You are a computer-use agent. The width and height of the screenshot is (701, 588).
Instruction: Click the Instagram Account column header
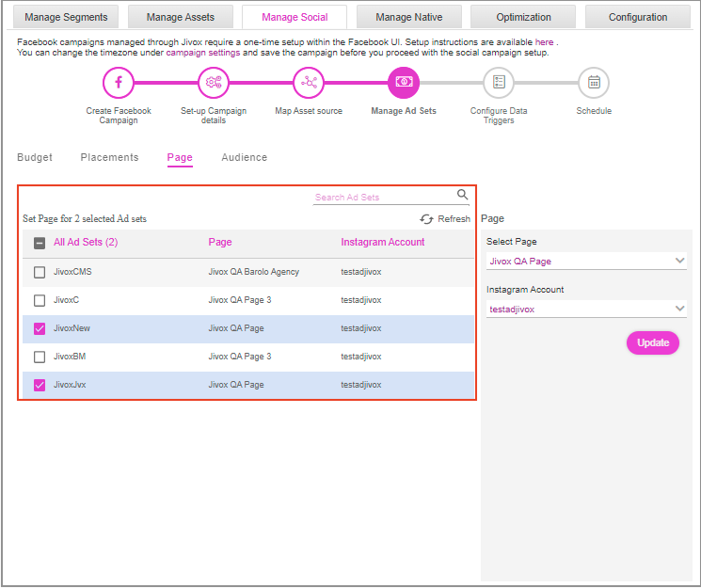pos(383,243)
